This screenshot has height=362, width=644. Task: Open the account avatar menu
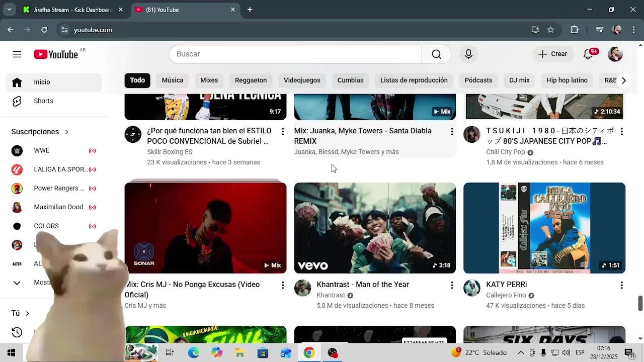pos(615,54)
